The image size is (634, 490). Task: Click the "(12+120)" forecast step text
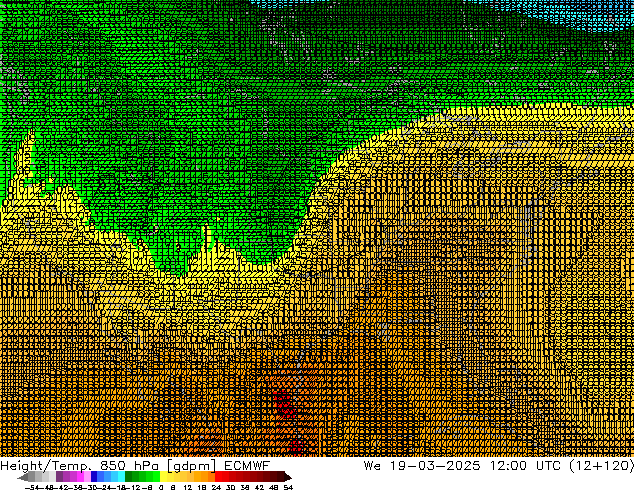tap(601, 466)
